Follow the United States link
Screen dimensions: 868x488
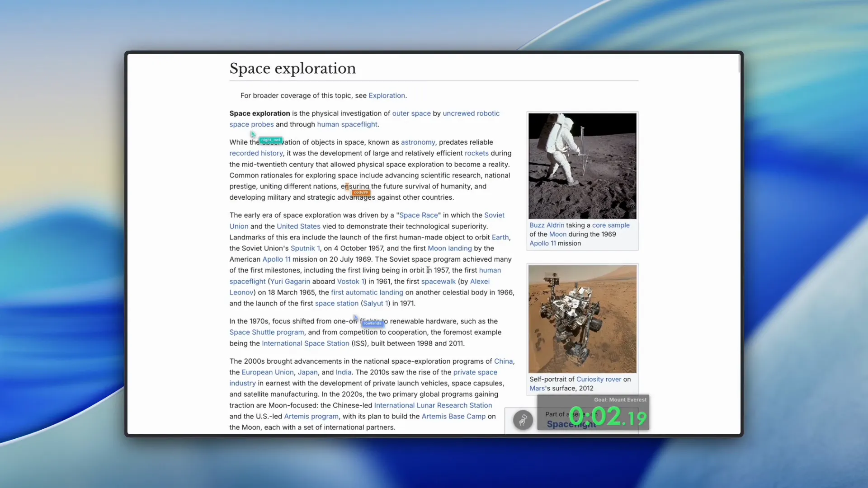click(x=298, y=226)
